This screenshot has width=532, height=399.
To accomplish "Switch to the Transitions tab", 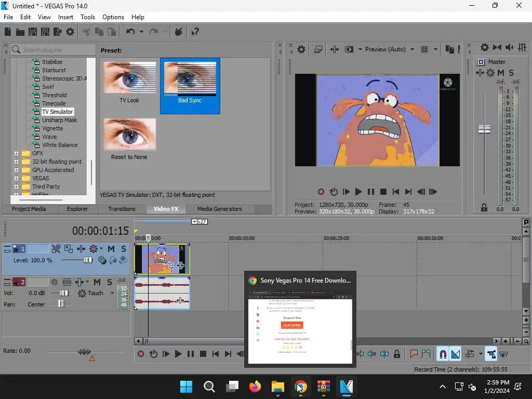I will pyautogui.click(x=122, y=209).
